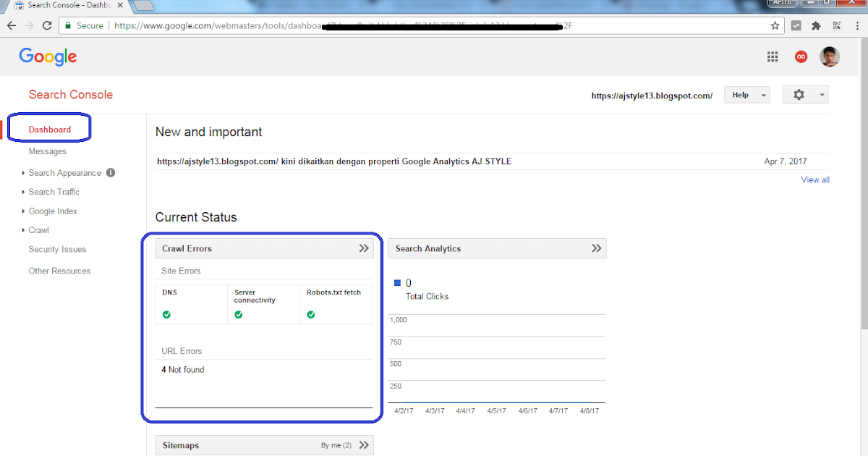Click the info icon next to Search Appearance
The height and width of the screenshot is (456, 868).
[x=111, y=173]
